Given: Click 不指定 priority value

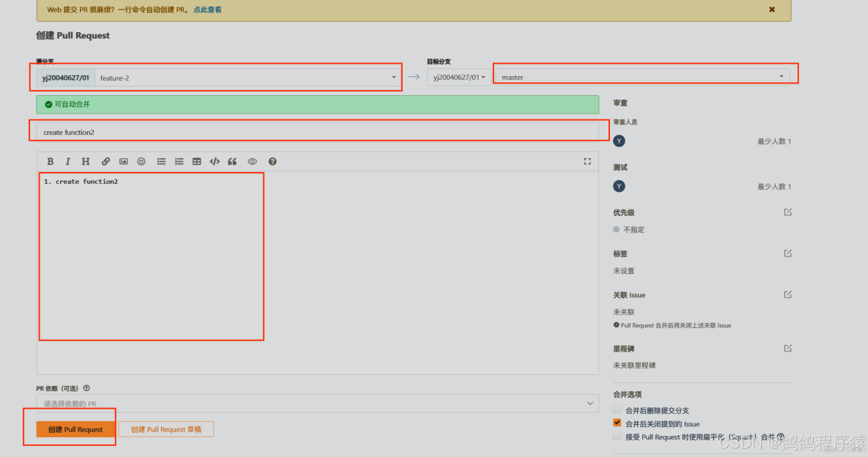Looking at the screenshot, I should click(634, 230).
